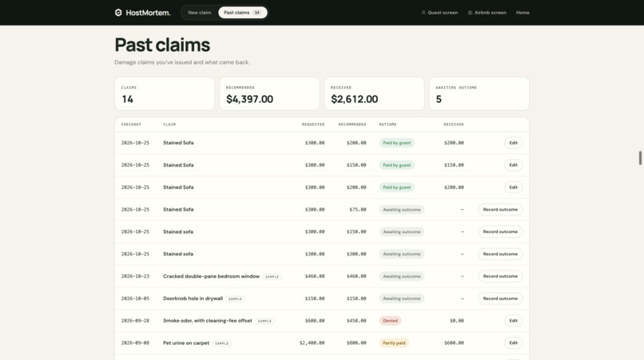Click the OUTCOME column header
Viewport: 644px width, 360px height.
pyautogui.click(x=388, y=125)
